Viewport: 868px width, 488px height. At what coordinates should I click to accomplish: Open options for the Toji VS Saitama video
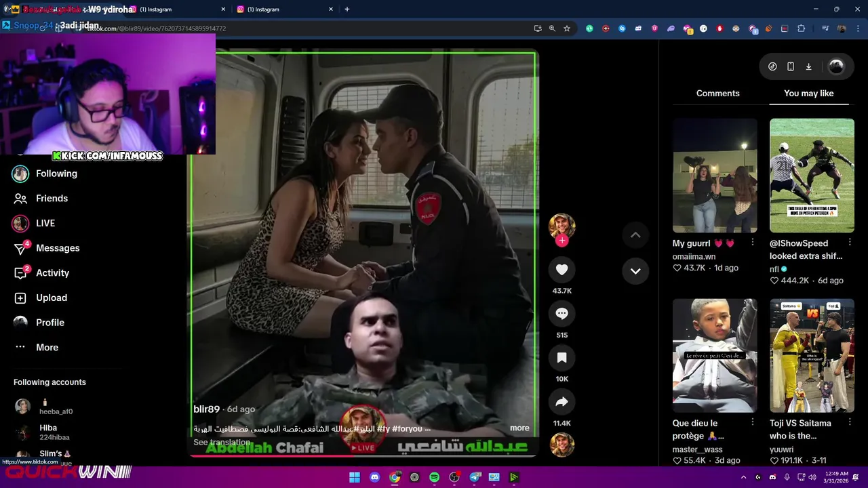tap(849, 422)
